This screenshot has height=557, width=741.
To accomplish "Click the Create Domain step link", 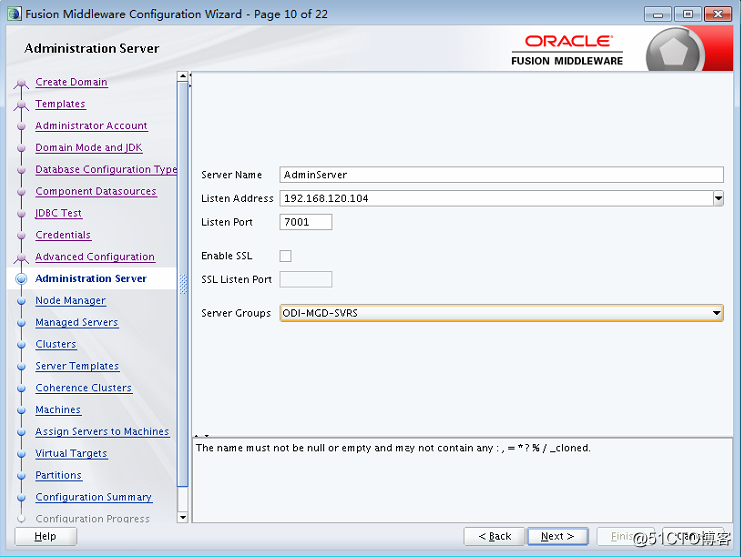I will (71, 82).
